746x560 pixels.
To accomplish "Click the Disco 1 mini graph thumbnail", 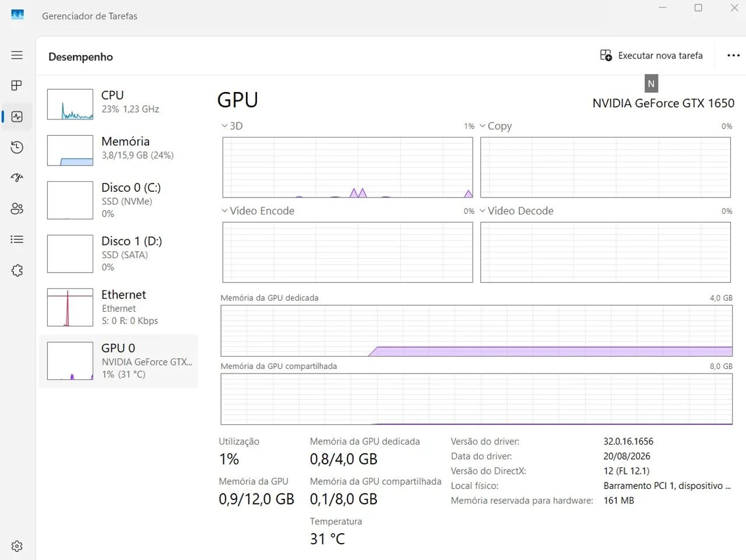I will [70, 253].
